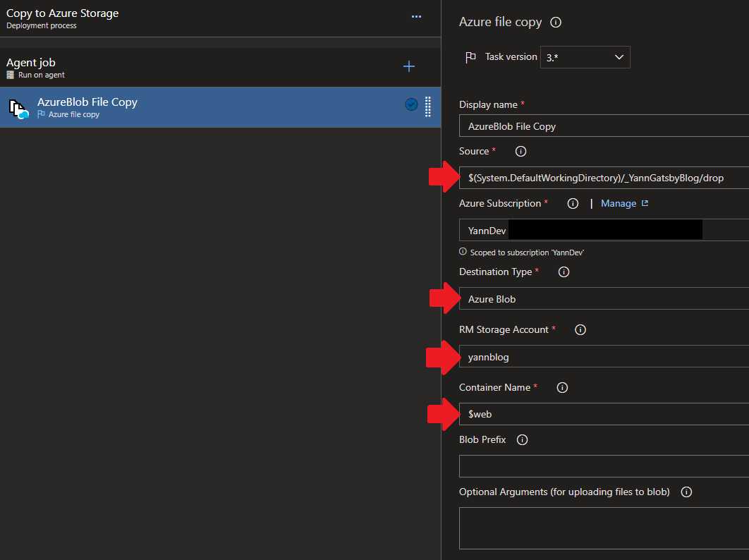This screenshot has width=749, height=560.
Task: Add a task with the plus icon
Action: (x=408, y=66)
